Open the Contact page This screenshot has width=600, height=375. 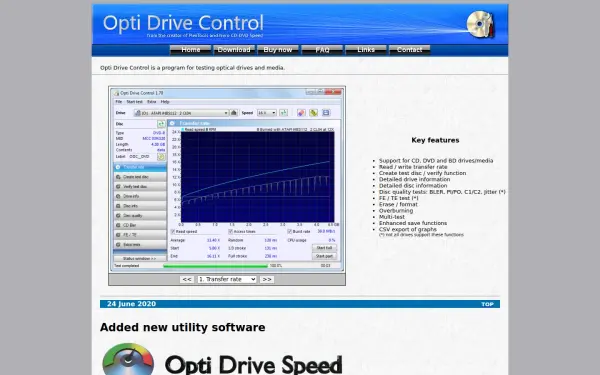pyautogui.click(x=409, y=50)
